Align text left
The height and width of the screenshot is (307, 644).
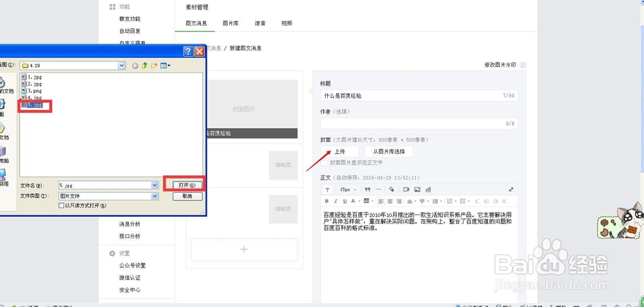[x=381, y=201]
